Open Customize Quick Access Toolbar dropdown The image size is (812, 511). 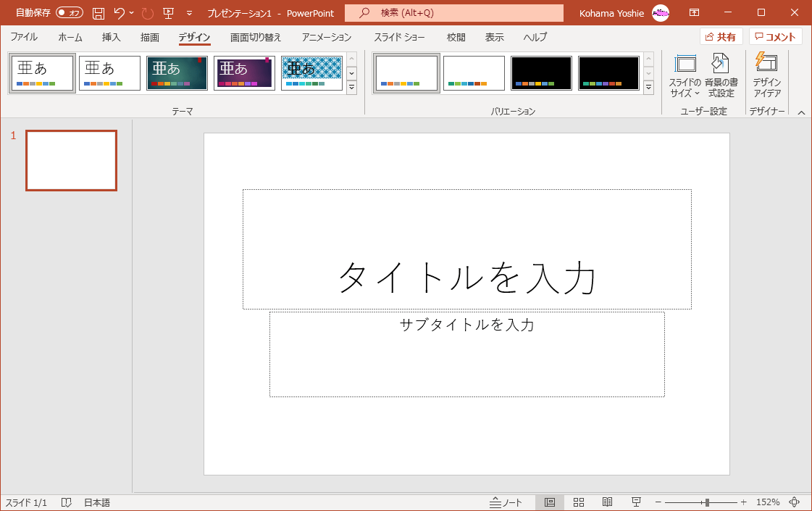(189, 13)
